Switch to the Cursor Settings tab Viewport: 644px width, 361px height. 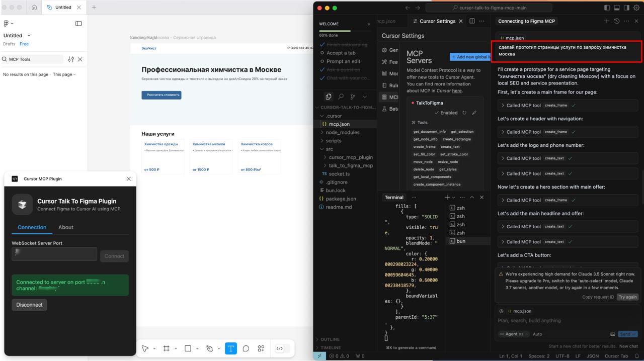click(x=437, y=21)
